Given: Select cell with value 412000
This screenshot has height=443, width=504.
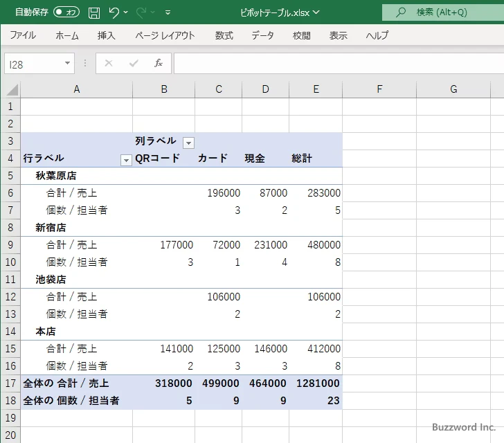Looking at the screenshot, I should pyautogui.click(x=316, y=349).
